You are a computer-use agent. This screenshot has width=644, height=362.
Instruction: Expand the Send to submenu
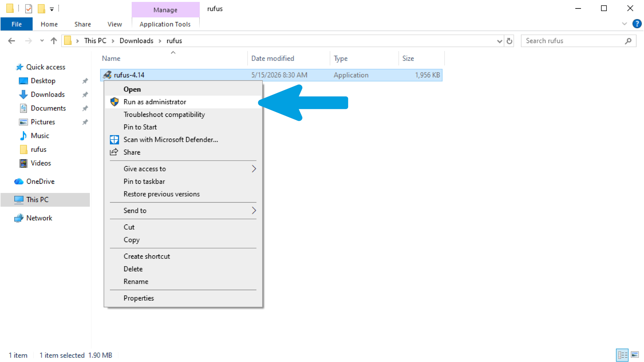[x=183, y=211]
